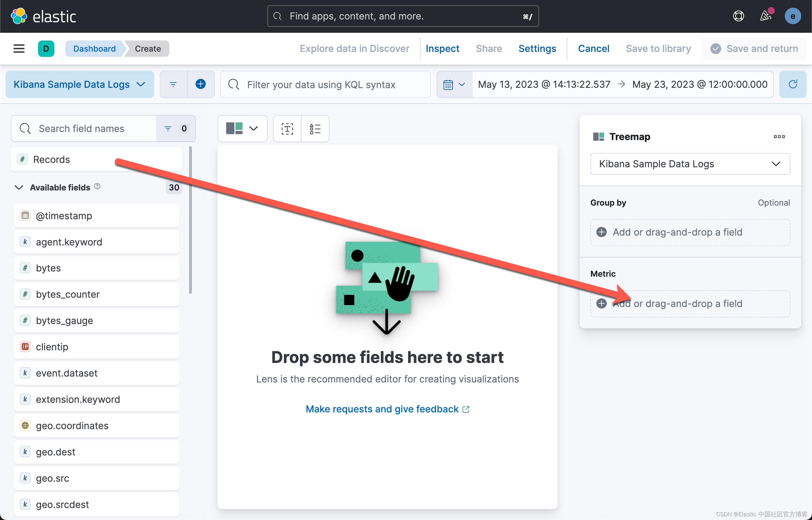Open Settings in the top menu
The width and height of the screenshot is (812, 520).
[x=537, y=49]
